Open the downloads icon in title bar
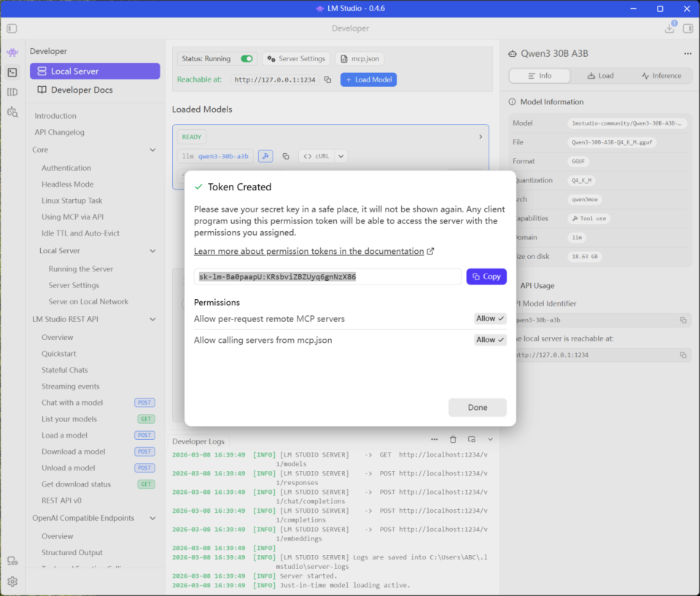The image size is (700, 596). [x=669, y=28]
